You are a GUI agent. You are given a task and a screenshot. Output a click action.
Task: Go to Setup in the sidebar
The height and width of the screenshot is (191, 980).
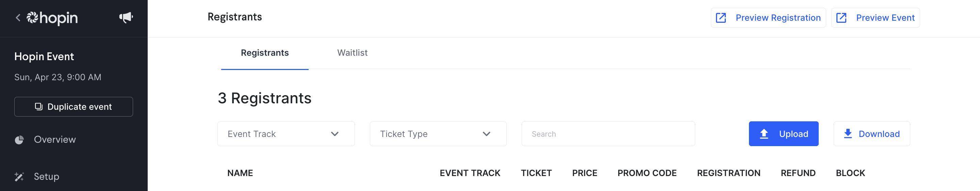pos(46,177)
